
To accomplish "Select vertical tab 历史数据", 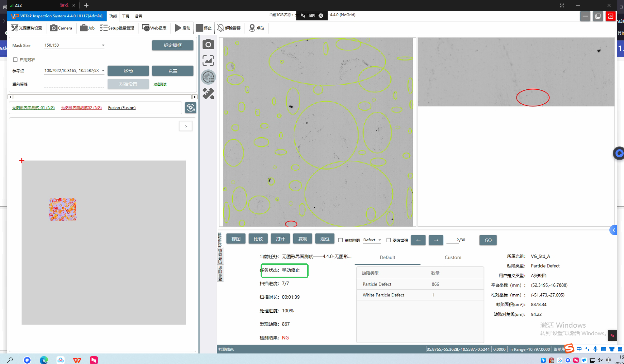I will (220, 257).
